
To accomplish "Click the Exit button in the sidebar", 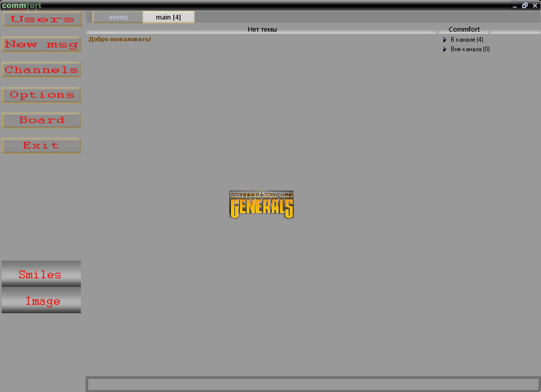I will pyautogui.click(x=41, y=146).
